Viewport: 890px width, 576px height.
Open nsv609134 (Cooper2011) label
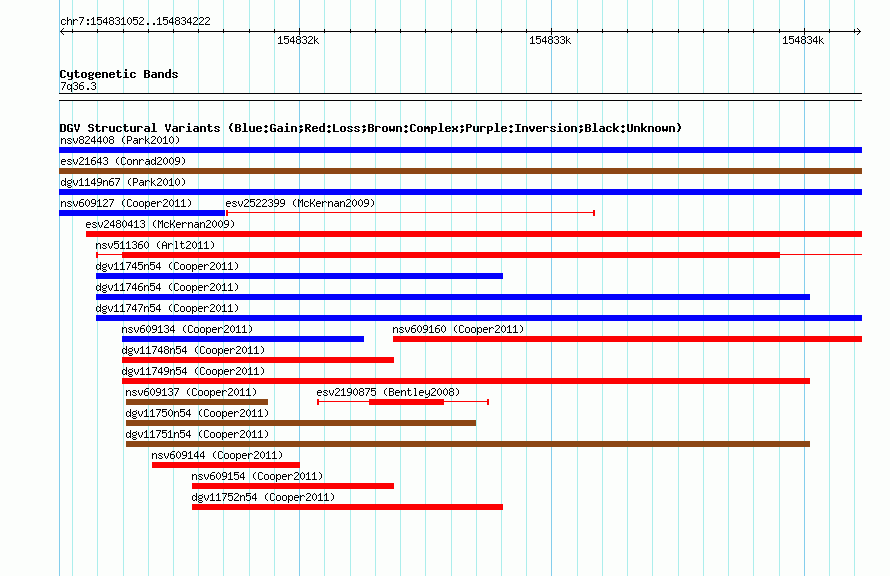point(187,329)
